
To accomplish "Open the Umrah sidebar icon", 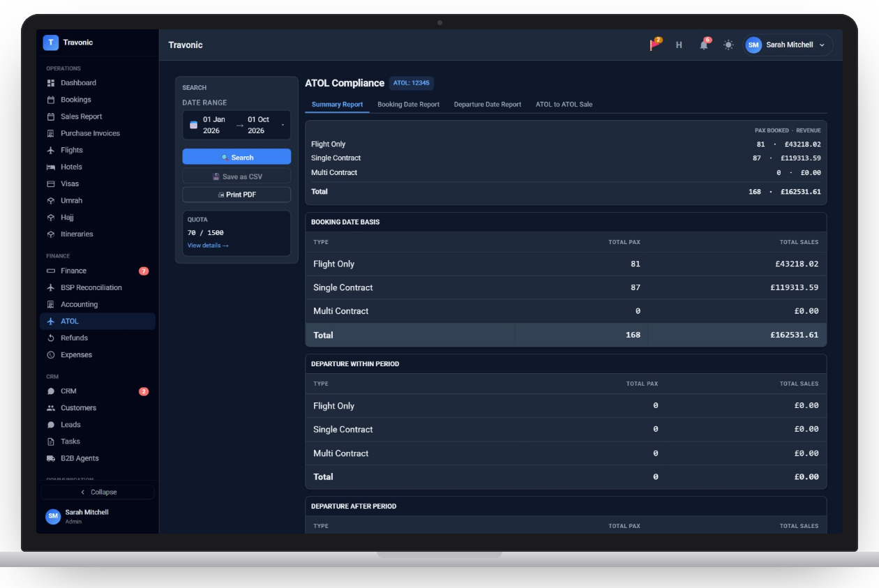I will click(x=51, y=200).
